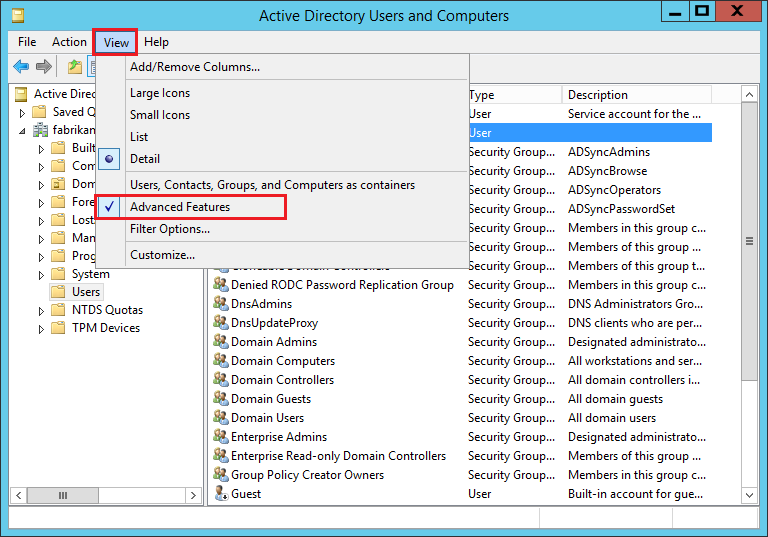Click the TPM Devices folder icon
768x537 pixels.
click(x=58, y=328)
